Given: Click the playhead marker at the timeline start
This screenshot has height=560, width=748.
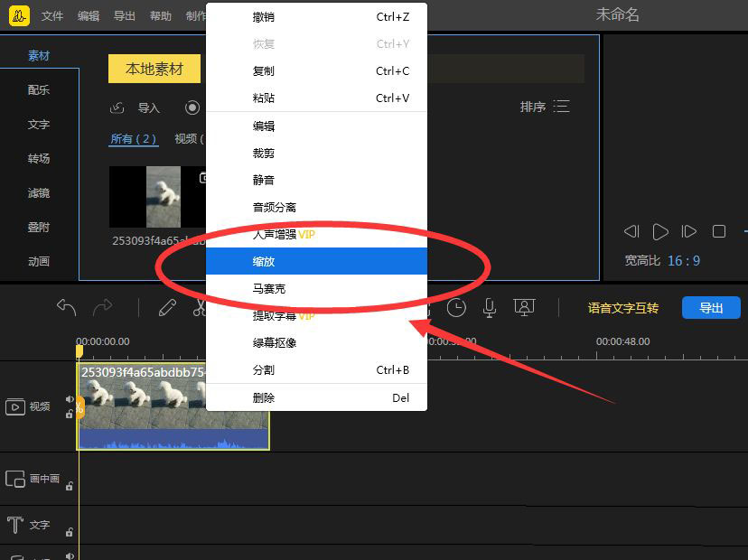Looking at the screenshot, I should click(x=79, y=348).
